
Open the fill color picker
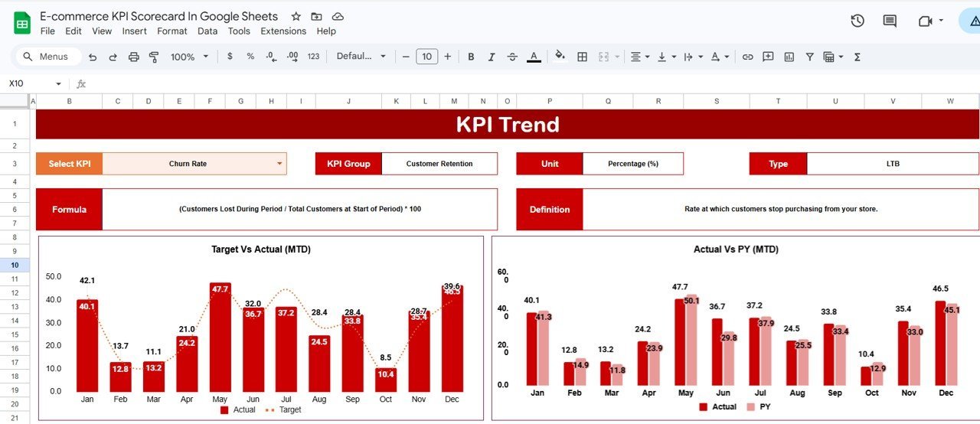pos(560,56)
